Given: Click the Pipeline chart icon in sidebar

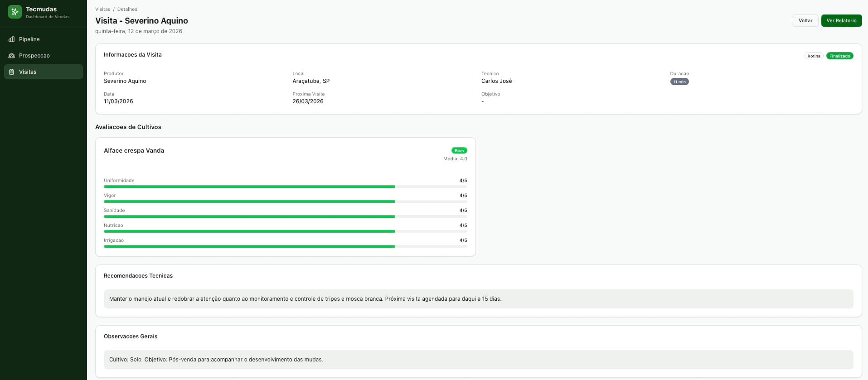Looking at the screenshot, I should coord(12,39).
